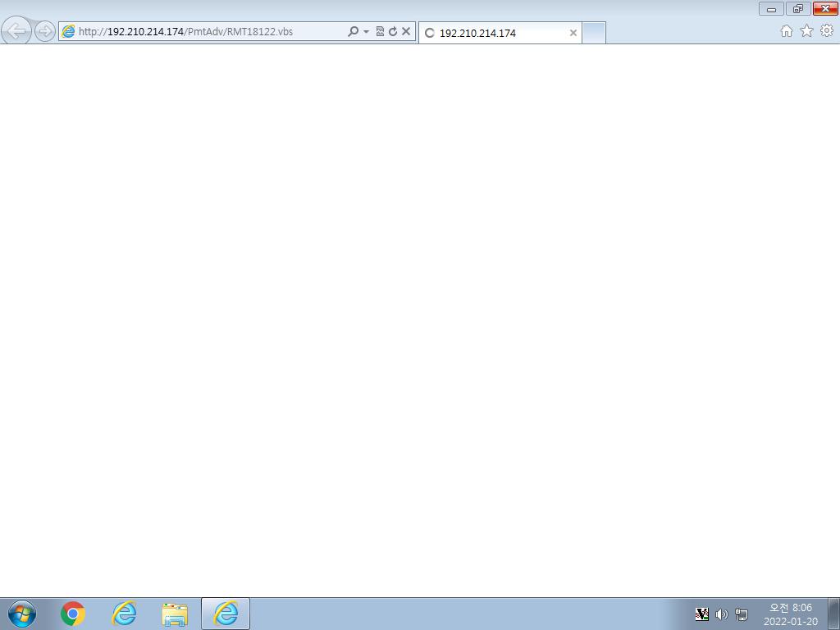Open a new tab with the blank tab button
Screen dimensions: 840x630
point(594,33)
